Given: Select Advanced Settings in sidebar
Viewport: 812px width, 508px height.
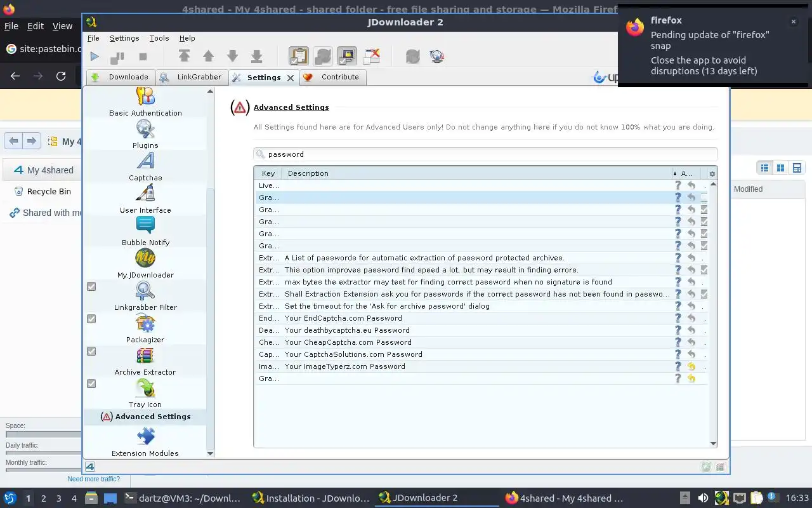Looking at the screenshot, I should [x=146, y=417].
